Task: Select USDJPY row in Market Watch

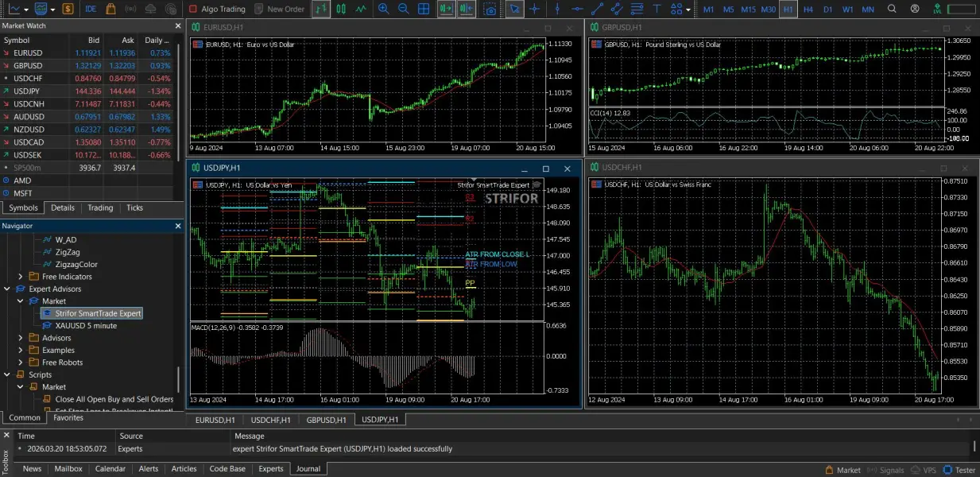Action: (x=28, y=91)
